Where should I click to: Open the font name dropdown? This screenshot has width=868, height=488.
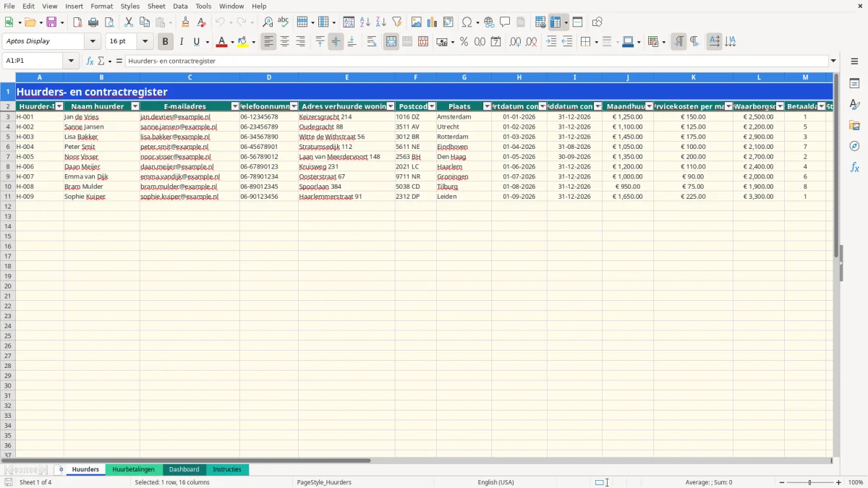[93, 42]
